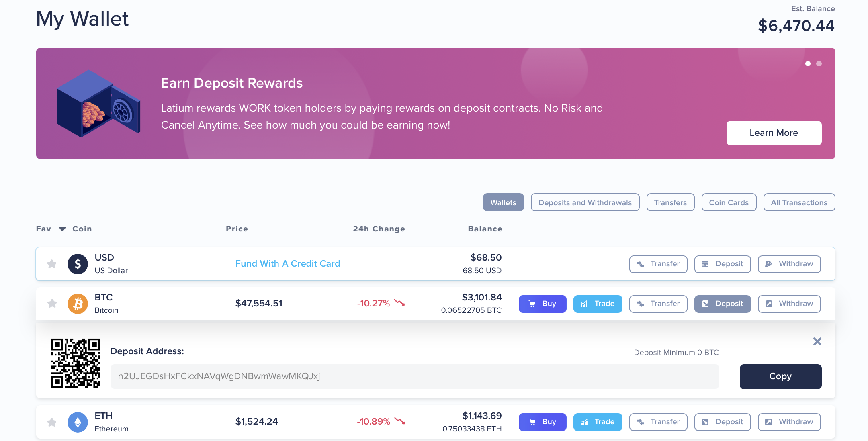The width and height of the screenshot is (868, 441).
Task: Close the BTC deposit address panel
Action: pyautogui.click(x=817, y=341)
